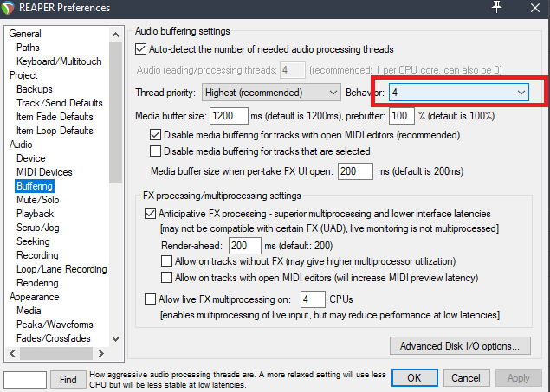
Task: Open Device preferences page
Action: coord(31,158)
